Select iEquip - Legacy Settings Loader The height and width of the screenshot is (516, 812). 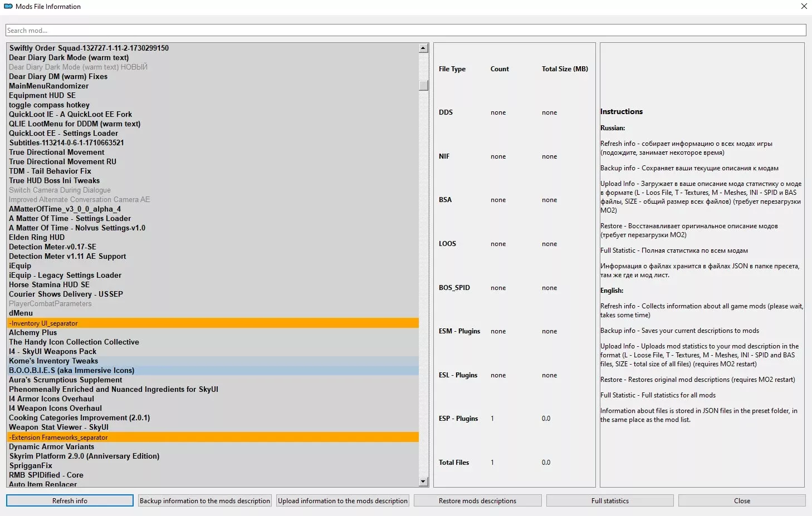click(65, 275)
